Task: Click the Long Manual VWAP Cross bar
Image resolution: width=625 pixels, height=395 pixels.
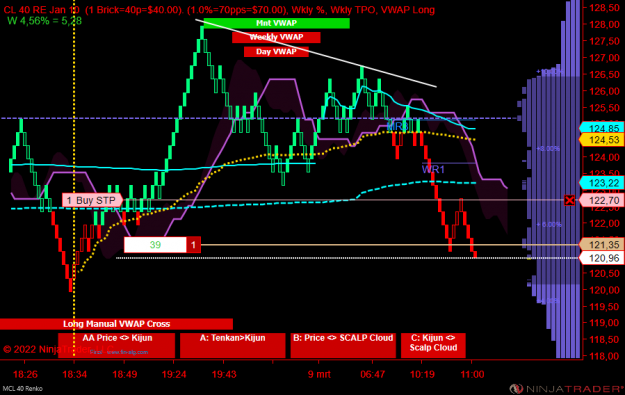Action: click(116, 324)
